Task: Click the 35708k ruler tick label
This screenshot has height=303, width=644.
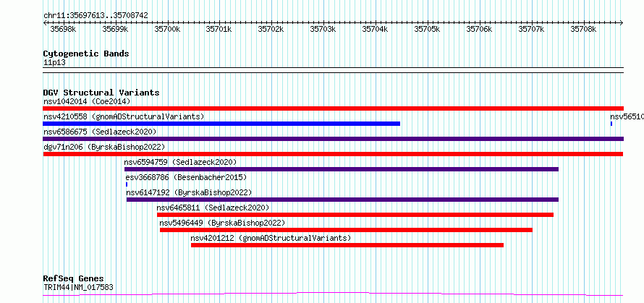Action: (584, 29)
